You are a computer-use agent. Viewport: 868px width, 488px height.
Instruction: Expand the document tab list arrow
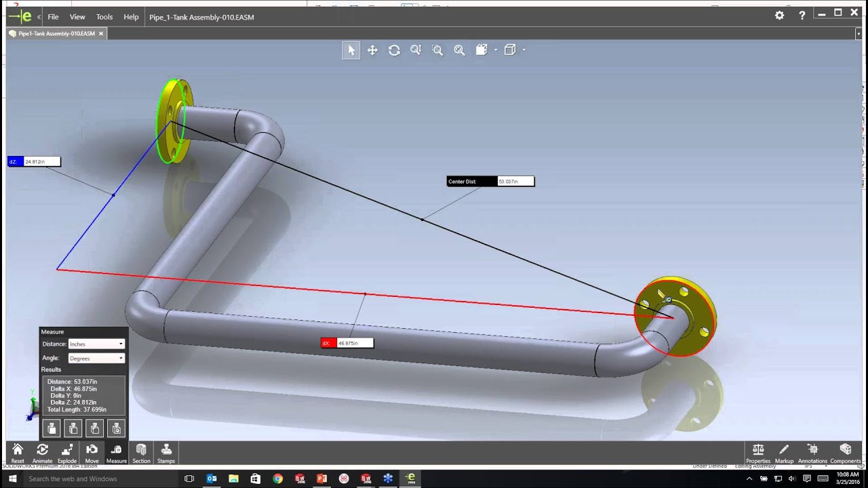click(858, 33)
